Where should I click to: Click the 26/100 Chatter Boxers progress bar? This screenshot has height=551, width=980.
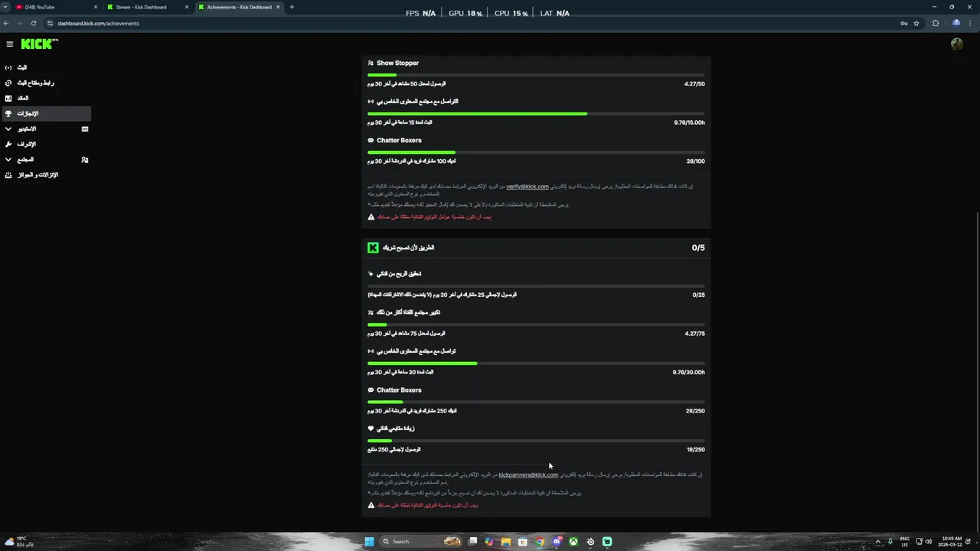tap(536, 152)
